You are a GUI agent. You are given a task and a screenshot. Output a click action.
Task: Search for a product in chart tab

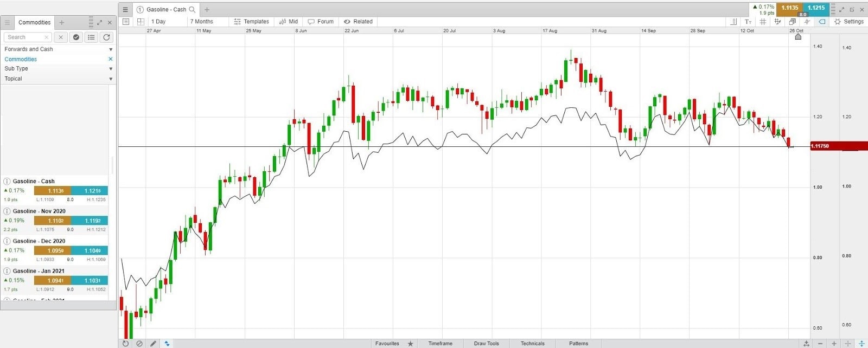[192, 9]
